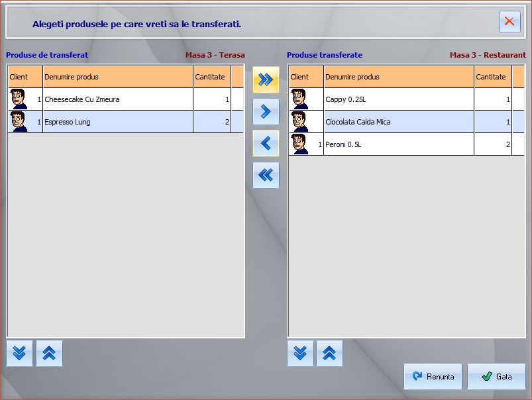Image resolution: width=532 pixels, height=400 pixels.
Task: Click the Masa 3 - Restaurant label
Action: point(488,55)
